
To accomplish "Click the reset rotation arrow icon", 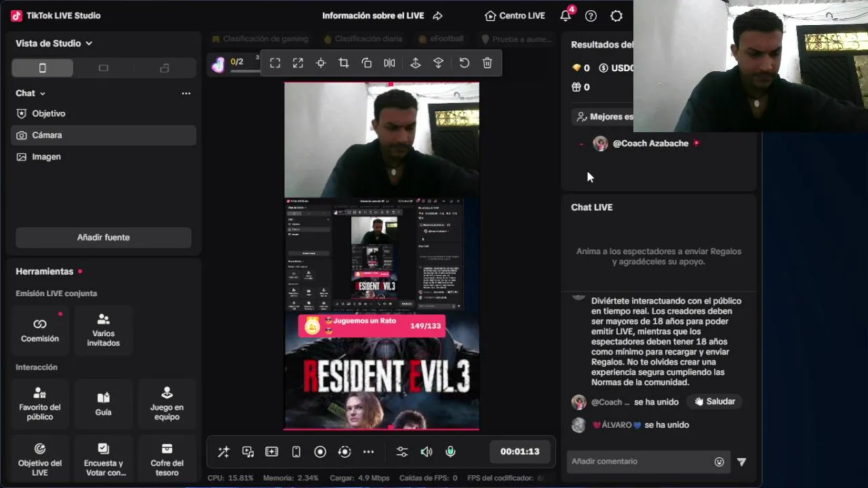I will click(x=464, y=63).
